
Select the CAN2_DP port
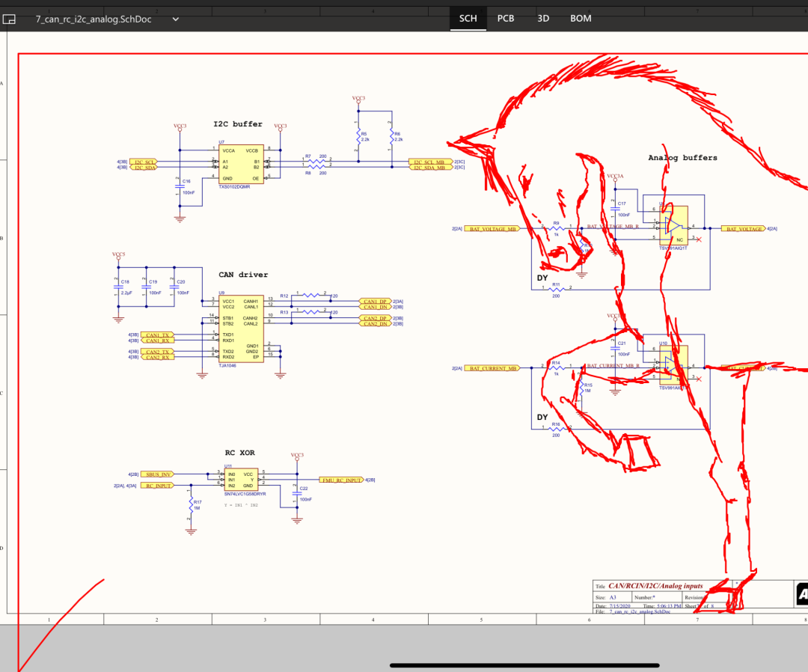375,319
